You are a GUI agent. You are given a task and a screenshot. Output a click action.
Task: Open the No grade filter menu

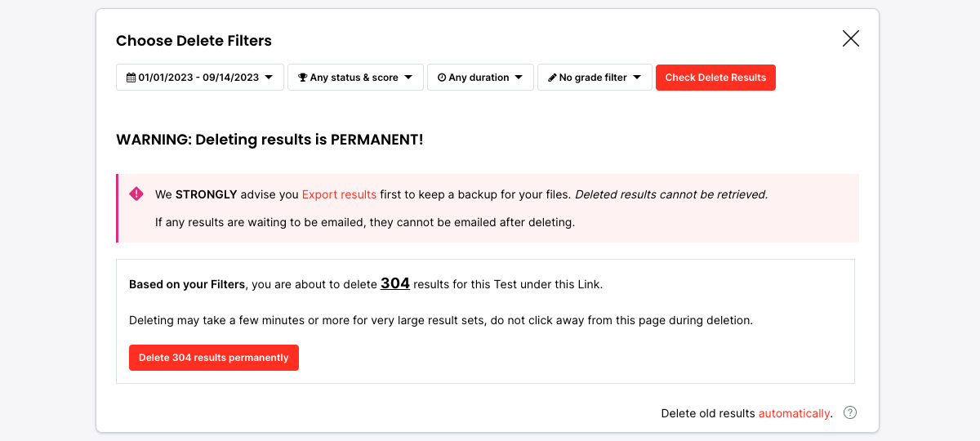(593, 78)
